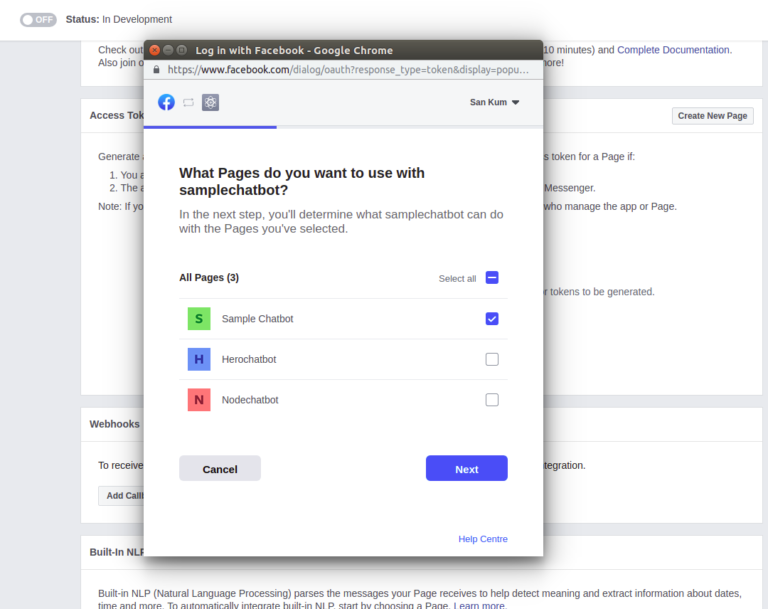Click the Nodechatbot page name
This screenshot has height=609, width=768.
(x=250, y=400)
